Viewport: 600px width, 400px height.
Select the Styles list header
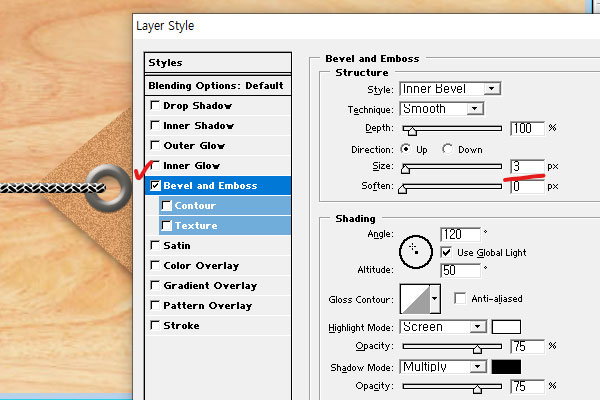tap(218, 63)
